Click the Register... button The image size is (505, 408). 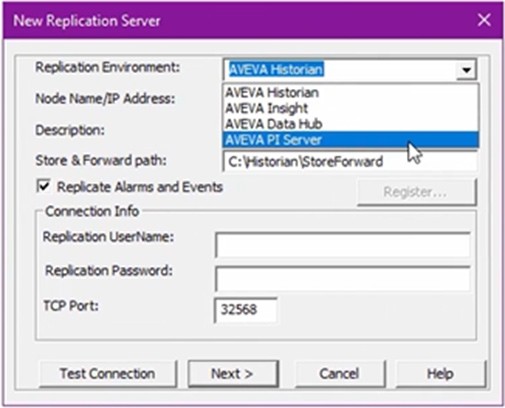416,192
